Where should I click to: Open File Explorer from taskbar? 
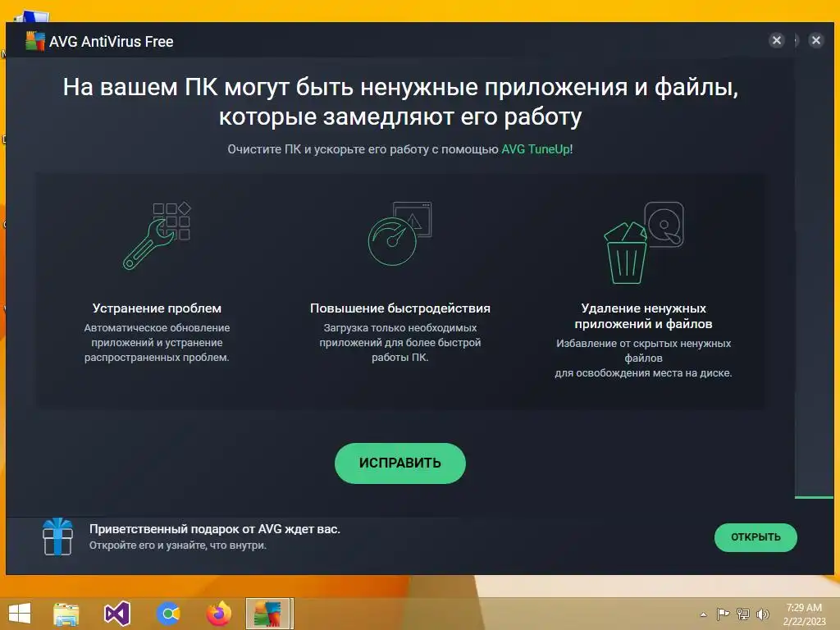tap(66, 614)
